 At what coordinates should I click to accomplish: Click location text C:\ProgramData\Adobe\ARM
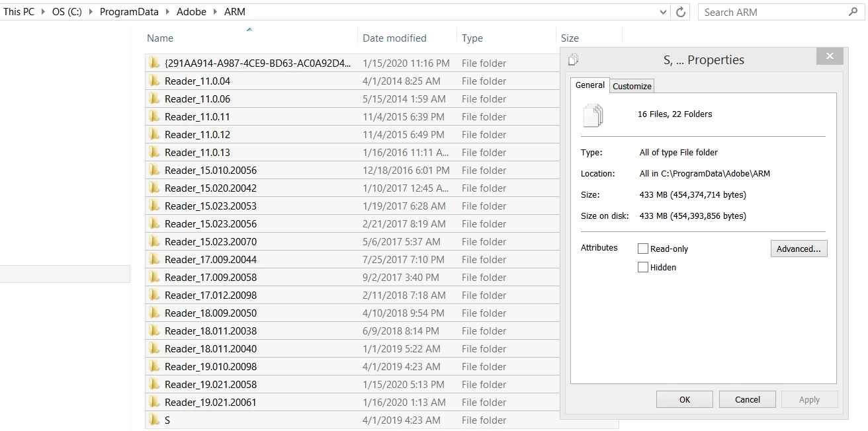tap(716, 174)
